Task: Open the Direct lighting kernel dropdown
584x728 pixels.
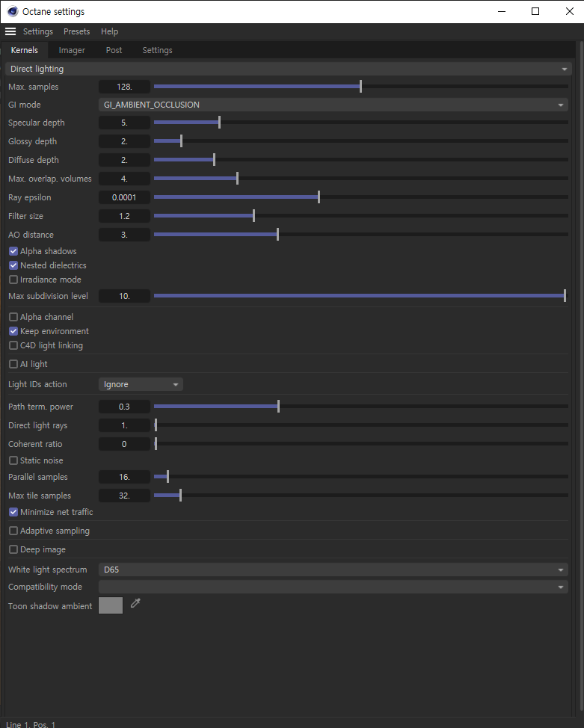Action: 287,69
